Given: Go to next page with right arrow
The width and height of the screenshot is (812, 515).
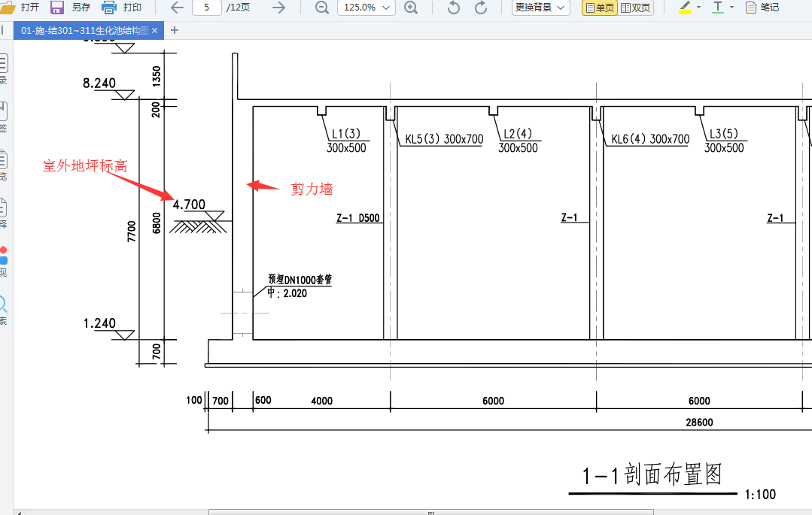Looking at the screenshot, I should 278,8.
